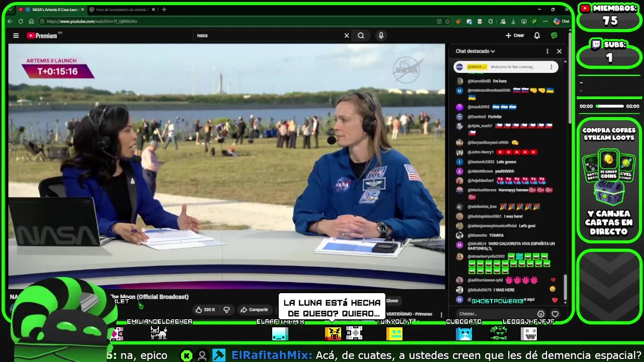Screen dimensions: 644x362
Task: Clear the nasa search query
Action: coord(347,36)
